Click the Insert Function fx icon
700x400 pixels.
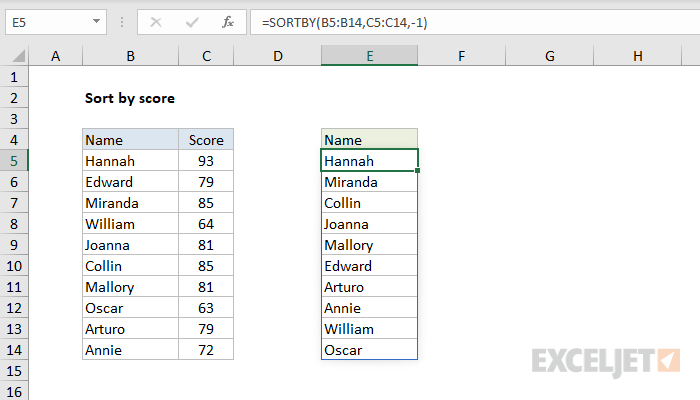pos(227,20)
